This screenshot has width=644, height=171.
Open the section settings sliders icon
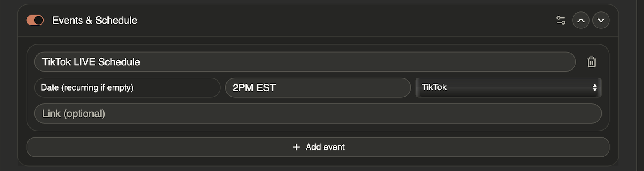561,20
